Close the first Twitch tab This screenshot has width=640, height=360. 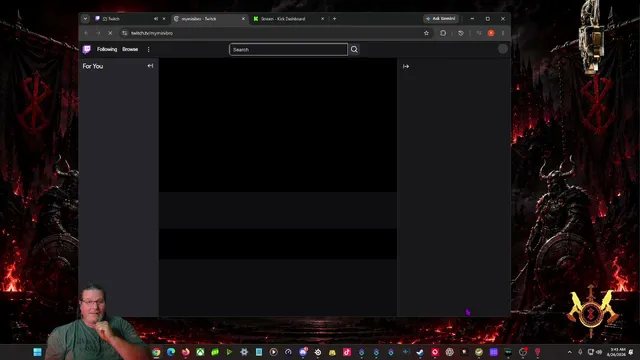pyautogui.click(x=164, y=19)
